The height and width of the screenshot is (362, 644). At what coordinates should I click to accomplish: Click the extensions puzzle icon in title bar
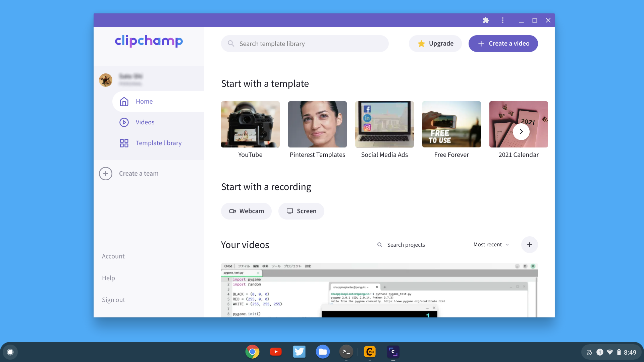486,20
